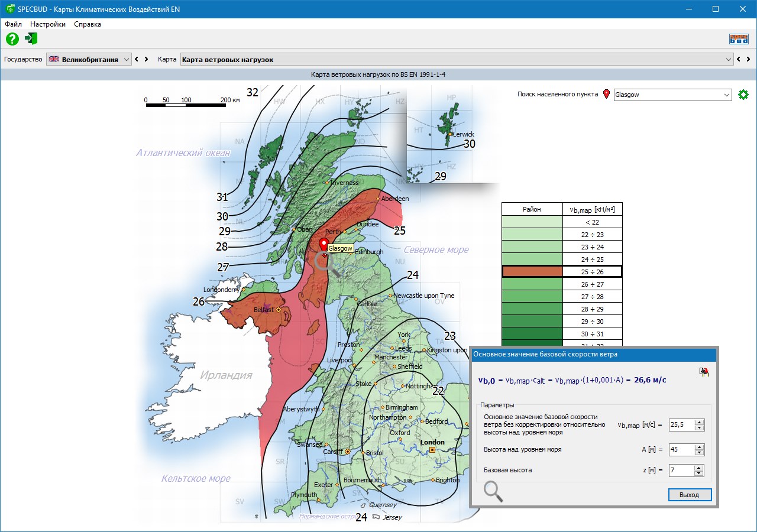Click the magnifier icon in the wind speed dialog
The height and width of the screenshot is (532, 757).
click(x=493, y=491)
